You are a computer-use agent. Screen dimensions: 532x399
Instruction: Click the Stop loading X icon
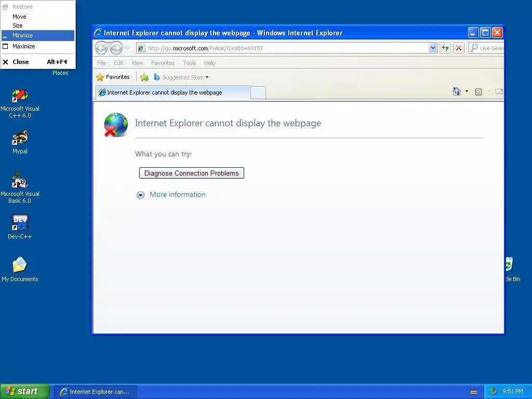(x=459, y=48)
